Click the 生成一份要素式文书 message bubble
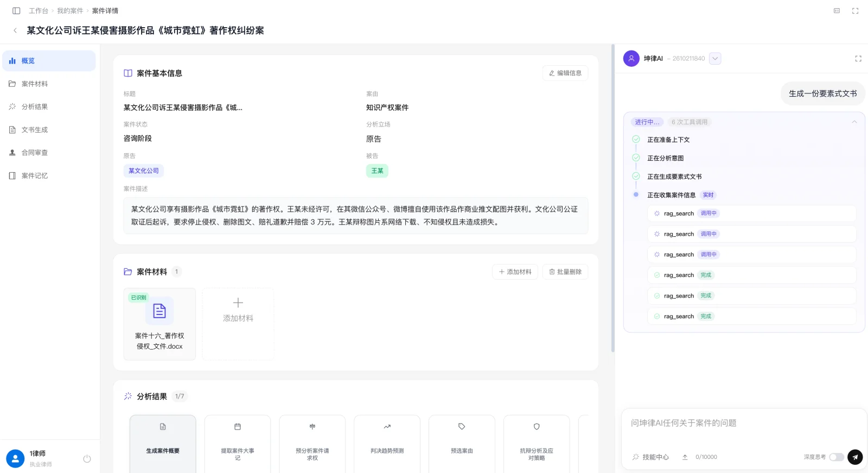868x473 pixels. 823,93
